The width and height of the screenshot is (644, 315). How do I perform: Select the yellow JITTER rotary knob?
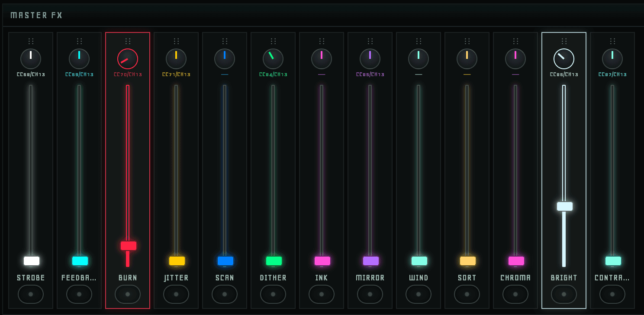176,59
